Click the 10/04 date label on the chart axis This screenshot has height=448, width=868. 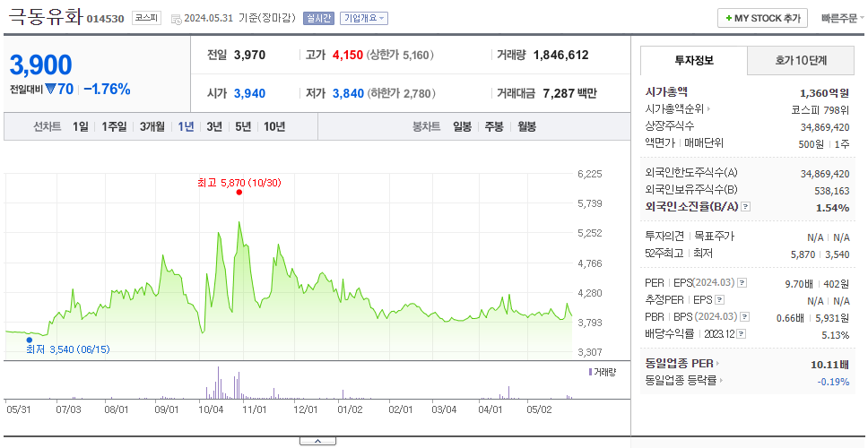(x=211, y=409)
